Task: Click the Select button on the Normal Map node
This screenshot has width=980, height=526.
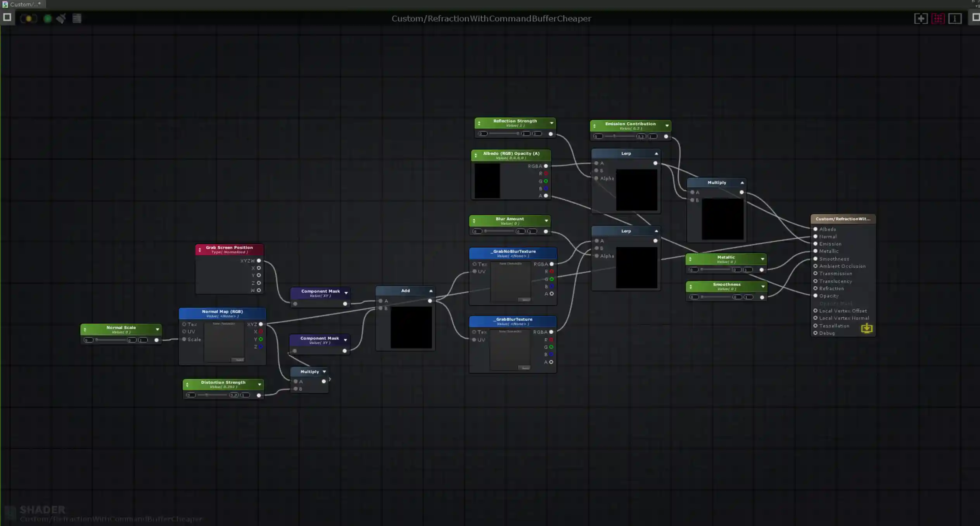Action: pos(237,360)
